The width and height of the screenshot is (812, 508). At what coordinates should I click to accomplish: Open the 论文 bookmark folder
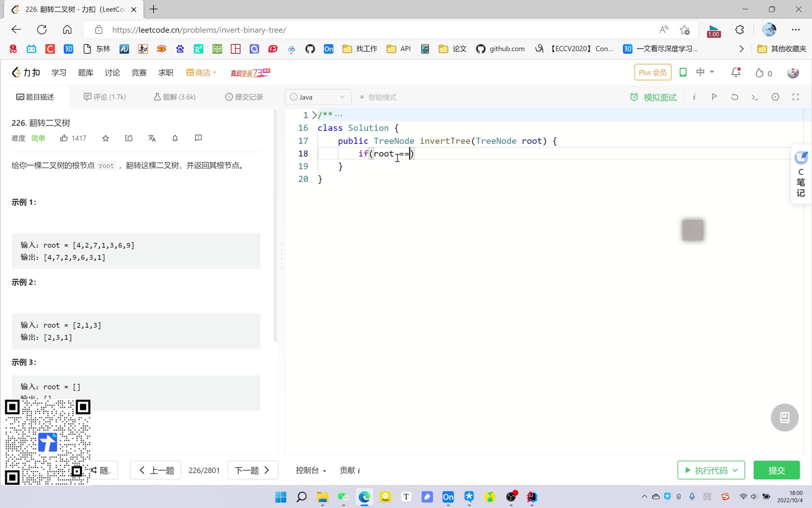click(x=452, y=49)
